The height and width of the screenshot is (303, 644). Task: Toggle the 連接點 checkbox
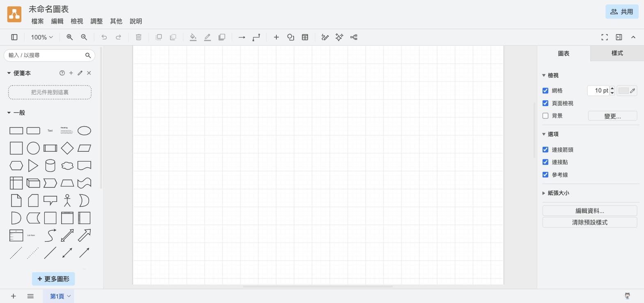tap(545, 162)
